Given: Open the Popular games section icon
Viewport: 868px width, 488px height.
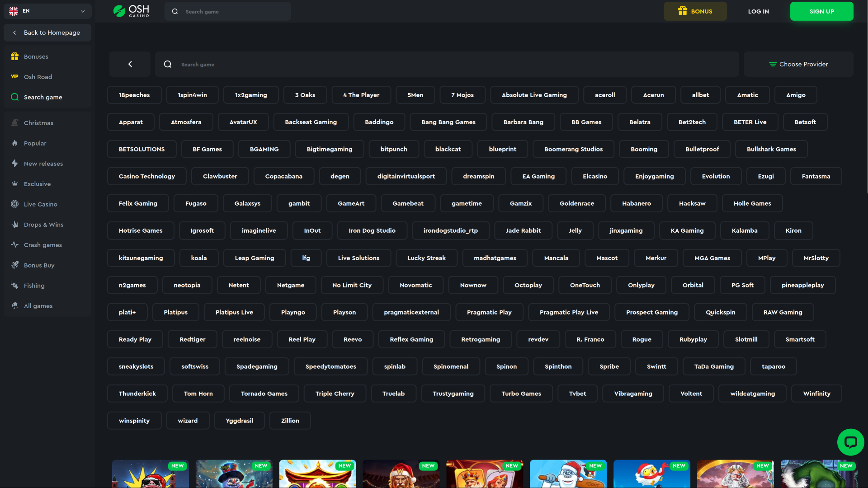Looking at the screenshot, I should coord(15,143).
